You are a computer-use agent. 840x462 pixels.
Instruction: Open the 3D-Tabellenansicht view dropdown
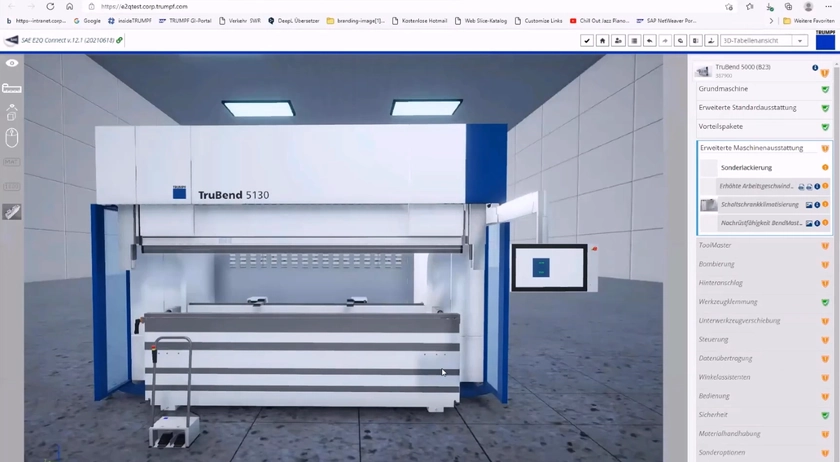(764, 41)
